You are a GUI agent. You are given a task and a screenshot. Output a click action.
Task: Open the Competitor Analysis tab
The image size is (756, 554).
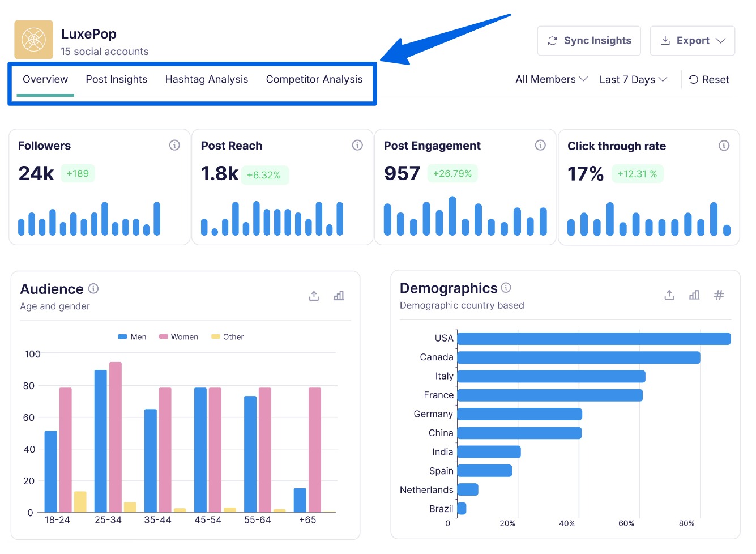click(314, 79)
